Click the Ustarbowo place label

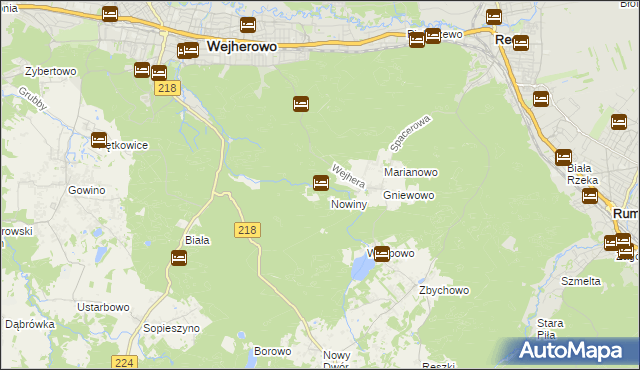103,307
